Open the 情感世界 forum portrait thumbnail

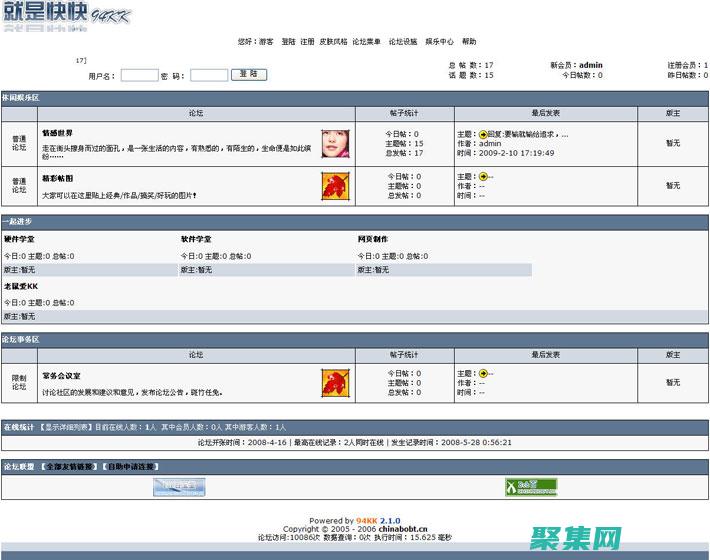335,144
